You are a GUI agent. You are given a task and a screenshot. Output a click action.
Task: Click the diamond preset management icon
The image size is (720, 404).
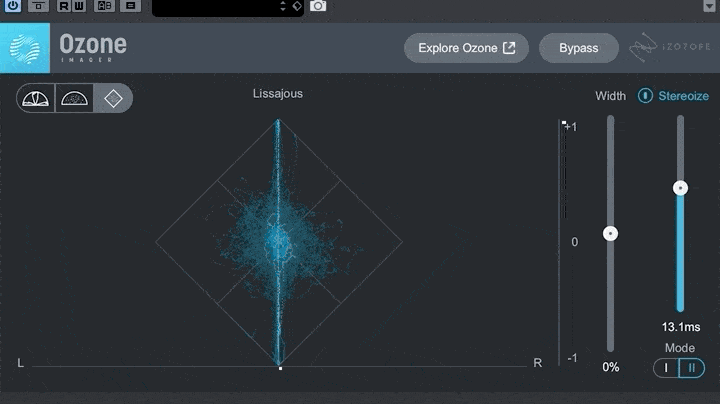coord(297,6)
